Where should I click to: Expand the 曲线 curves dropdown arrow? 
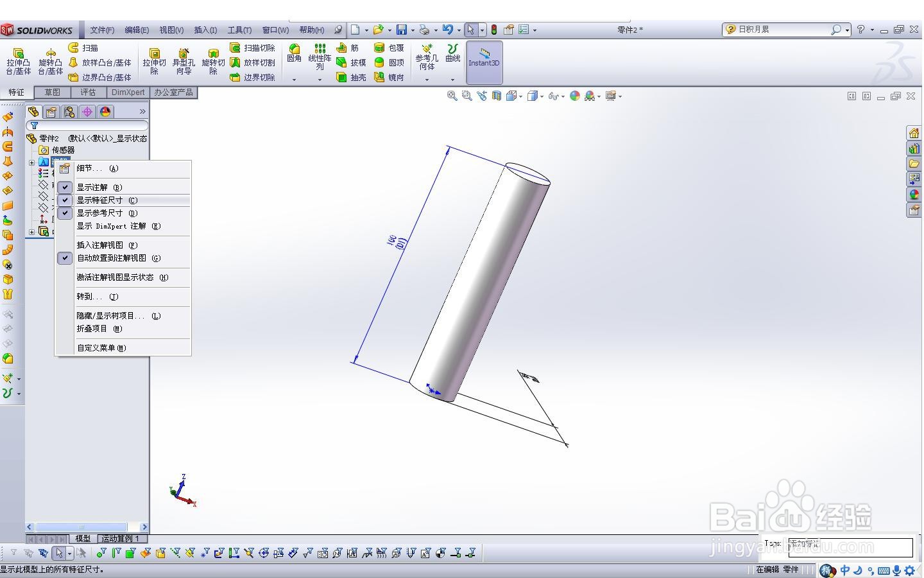coord(452,80)
